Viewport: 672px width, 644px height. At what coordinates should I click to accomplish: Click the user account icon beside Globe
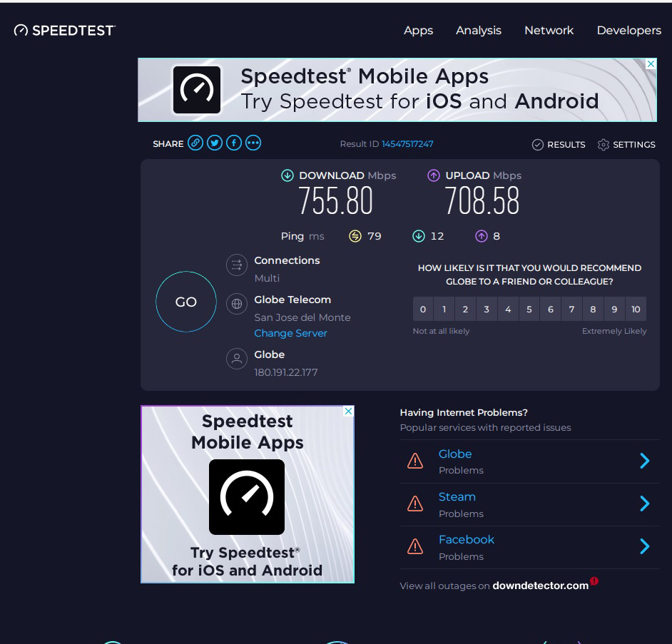(237, 359)
